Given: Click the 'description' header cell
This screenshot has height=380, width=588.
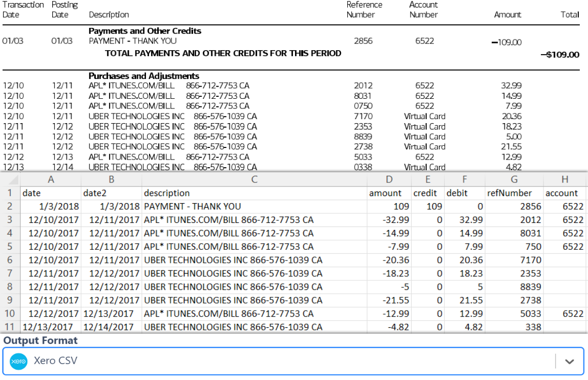Looking at the screenshot, I should 254,193.
